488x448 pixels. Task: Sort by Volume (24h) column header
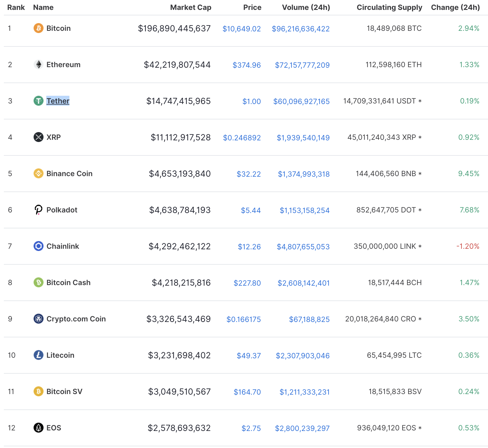(x=306, y=7)
